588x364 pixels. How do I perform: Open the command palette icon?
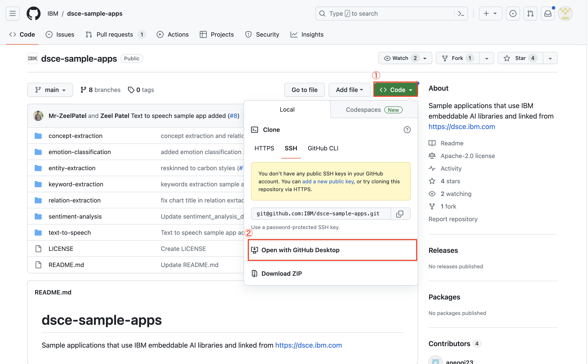461,14
